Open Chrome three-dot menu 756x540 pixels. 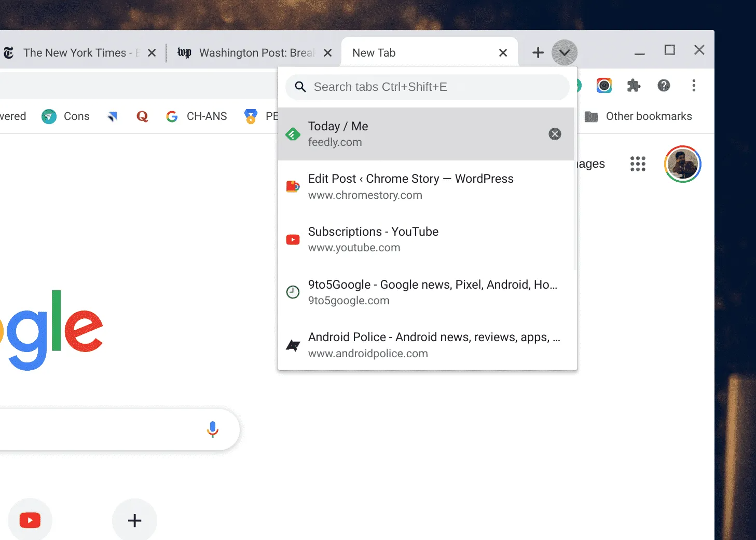tap(694, 85)
